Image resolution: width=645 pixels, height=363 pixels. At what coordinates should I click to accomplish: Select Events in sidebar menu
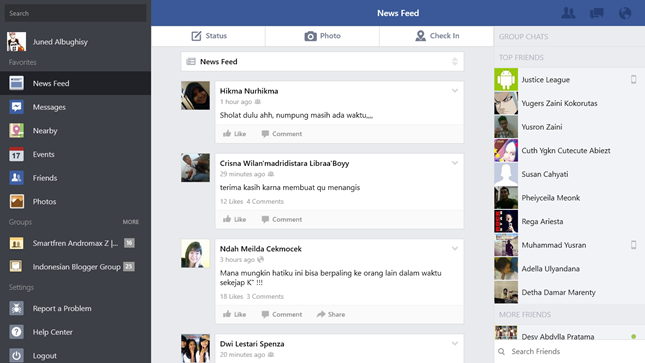pos(75,154)
